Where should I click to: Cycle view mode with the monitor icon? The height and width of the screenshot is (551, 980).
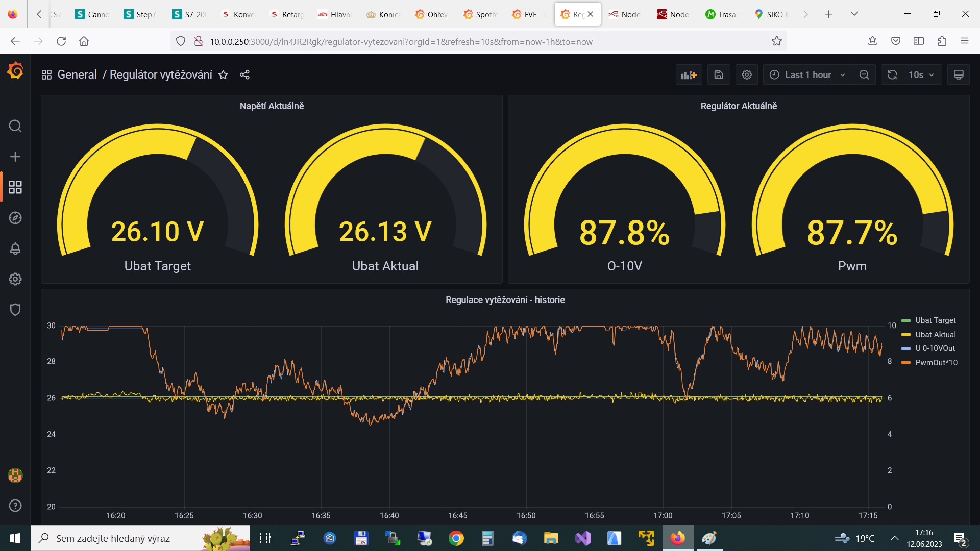pyautogui.click(x=959, y=75)
